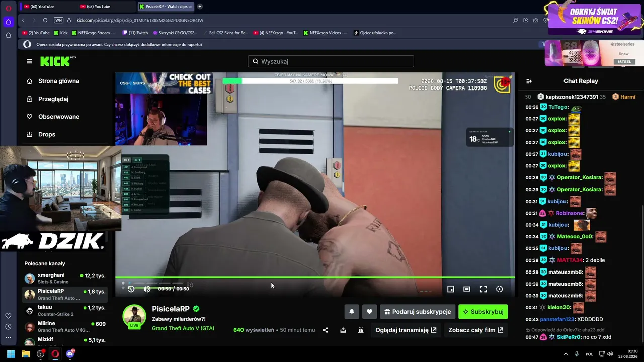
Task: Open PisicelaRP channel avatar with LIVE badge
Action: [x=134, y=317]
